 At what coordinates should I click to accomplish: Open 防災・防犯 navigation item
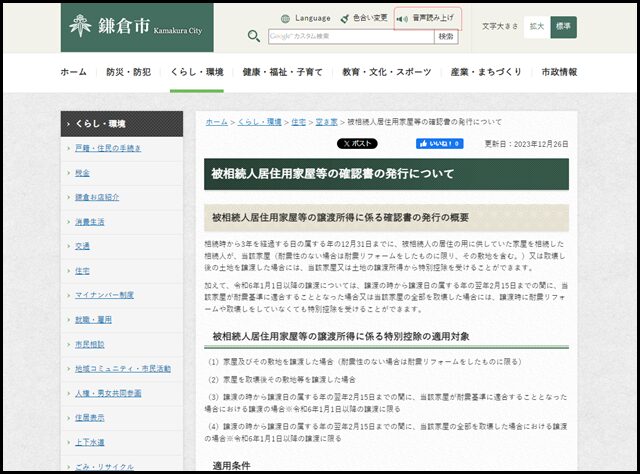129,72
